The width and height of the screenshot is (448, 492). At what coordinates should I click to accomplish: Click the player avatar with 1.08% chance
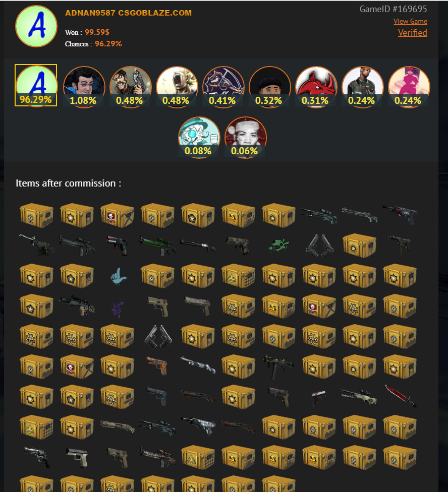[x=84, y=87]
